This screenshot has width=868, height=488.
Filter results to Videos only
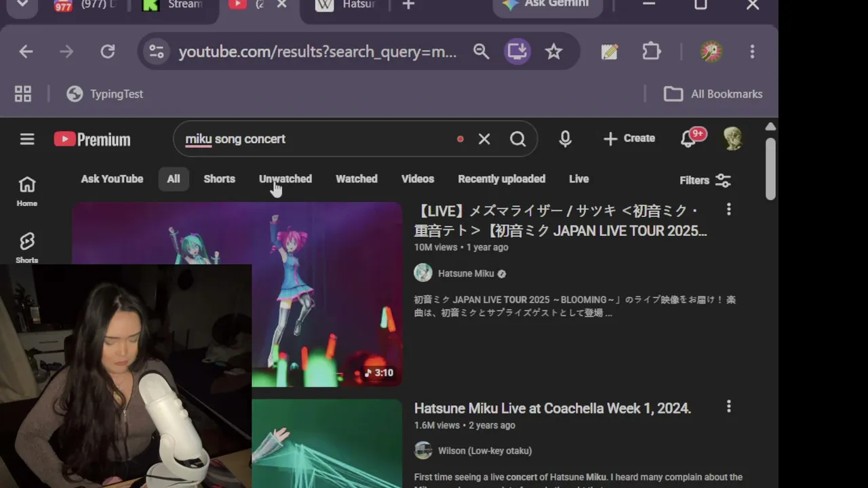(x=418, y=179)
